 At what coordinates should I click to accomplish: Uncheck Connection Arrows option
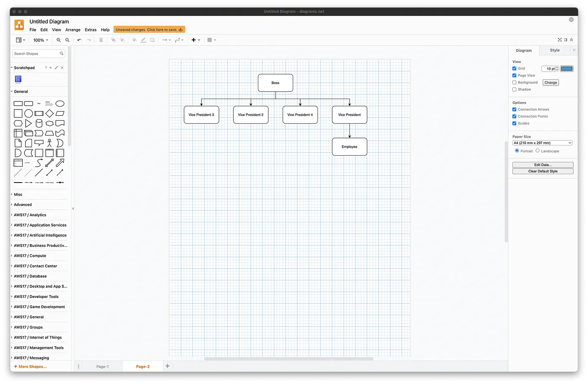514,109
